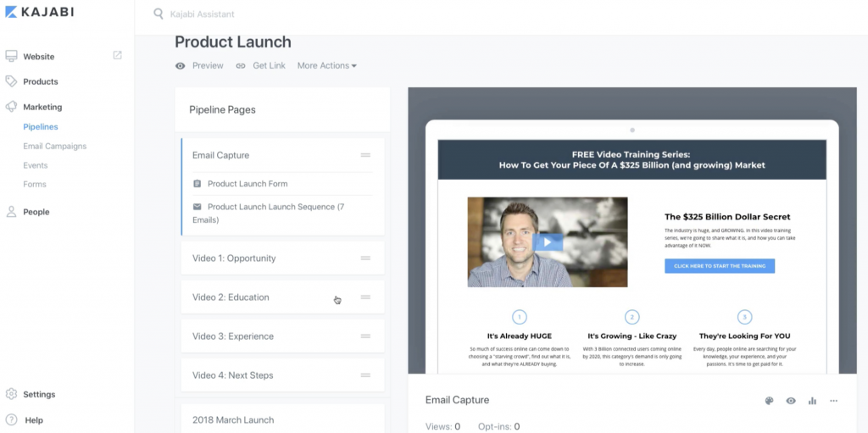This screenshot has width=868, height=433.
Task: Click the Get Link option
Action: tap(269, 65)
